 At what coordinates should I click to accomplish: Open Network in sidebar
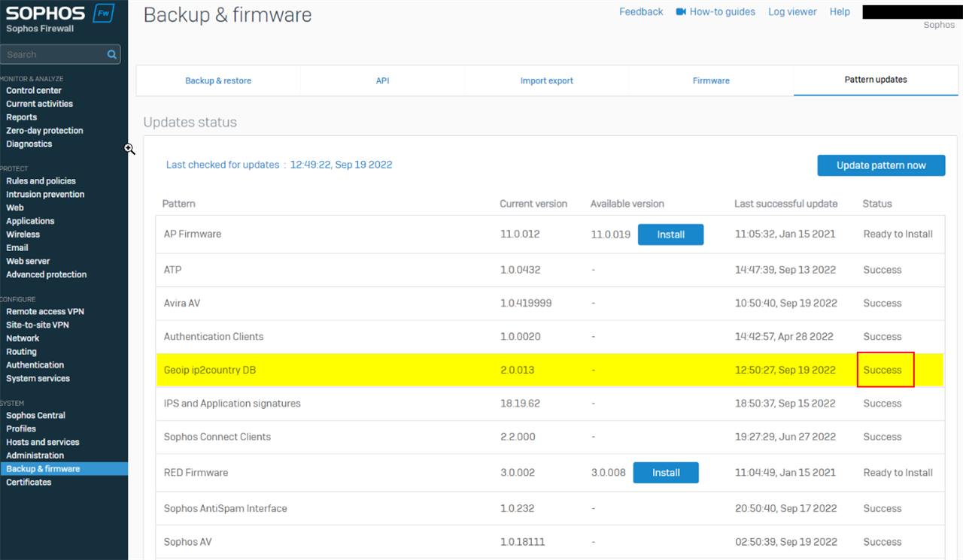[23, 339]
